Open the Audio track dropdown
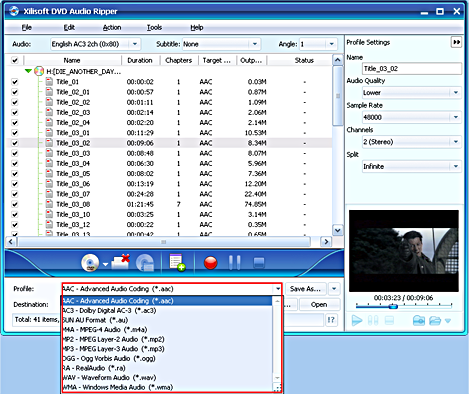 [x=135, y=44]
